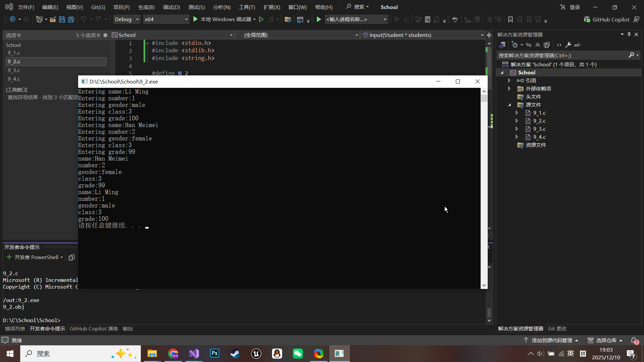Open the 调试(D) menu
Image resolution: width=644 pixels, height=362 pixels.
pos(171,7)
